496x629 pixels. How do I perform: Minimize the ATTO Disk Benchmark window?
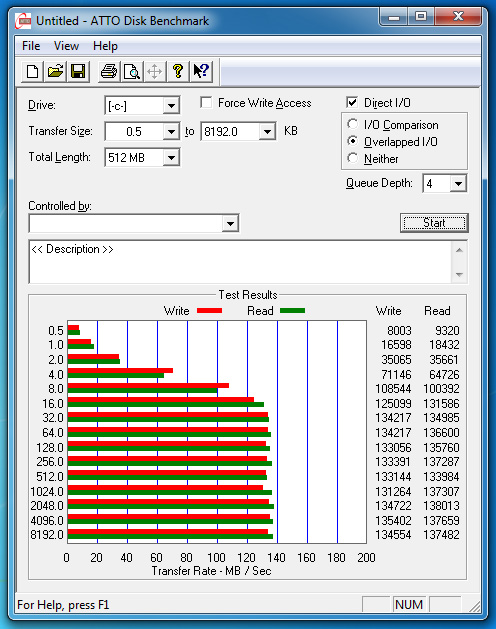tap(394, 17)
